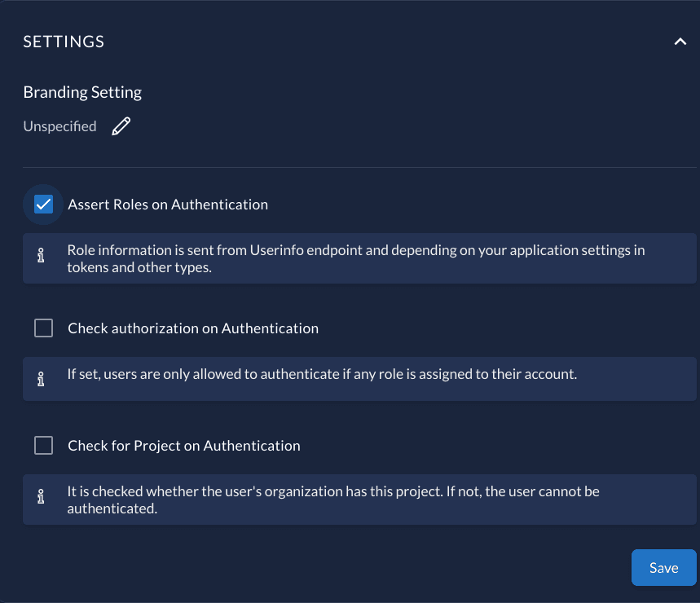Enable Check authorization on Authentication
700x603 pixels.
click(x=43, y=328)
